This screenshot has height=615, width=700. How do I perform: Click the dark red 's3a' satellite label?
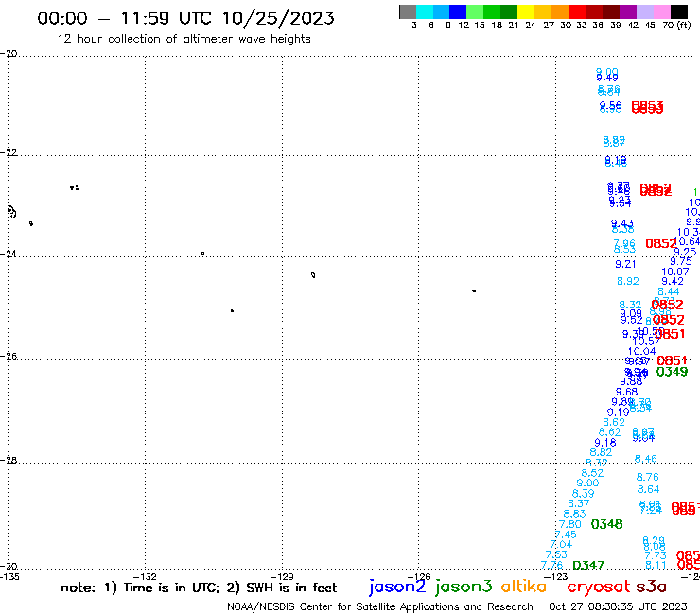tap(651, 587)
